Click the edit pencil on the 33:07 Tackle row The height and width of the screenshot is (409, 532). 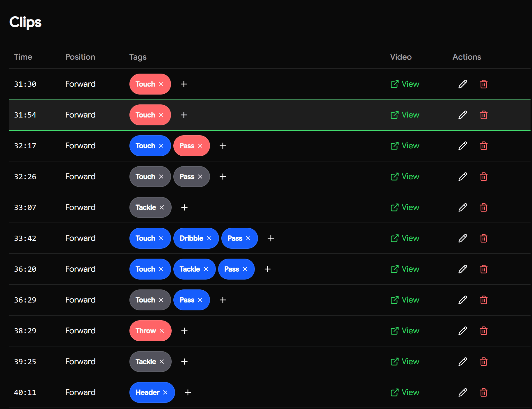click(462, 207)
